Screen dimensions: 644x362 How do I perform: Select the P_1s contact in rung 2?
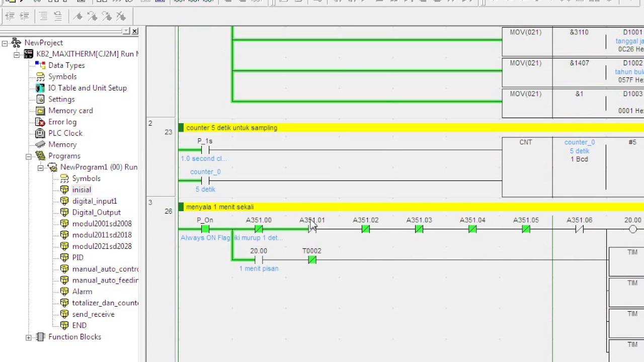[205, 150]
